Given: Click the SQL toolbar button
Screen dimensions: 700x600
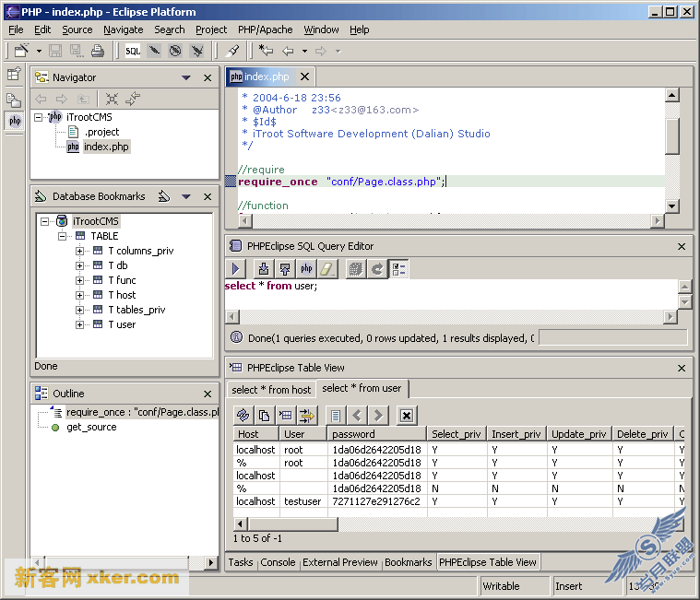Looking at the screenshot, I should click(133, 51).
